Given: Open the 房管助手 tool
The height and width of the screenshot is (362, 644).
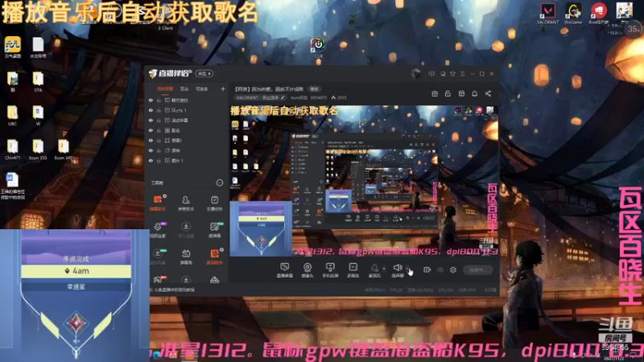Looking at the screenshot, I should point(186,203).
